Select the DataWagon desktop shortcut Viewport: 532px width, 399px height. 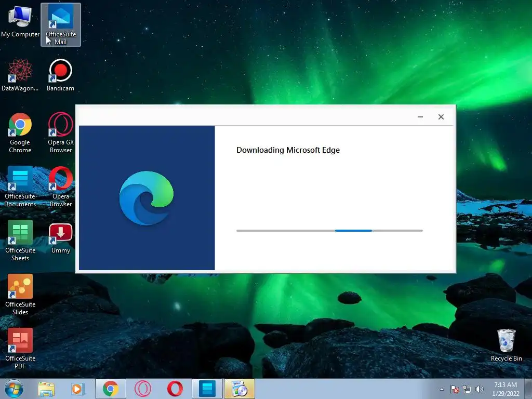pos(20,75)
